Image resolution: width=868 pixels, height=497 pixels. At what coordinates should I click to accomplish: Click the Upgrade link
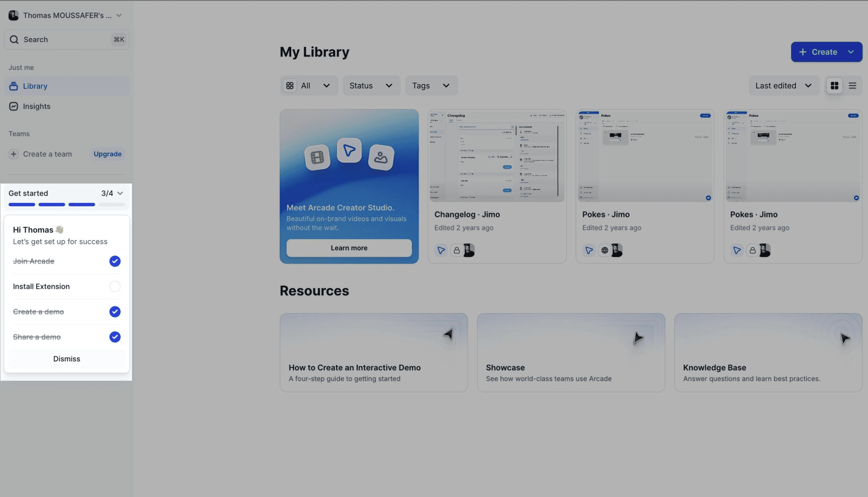pyautogui.click(x=108, y=154)
